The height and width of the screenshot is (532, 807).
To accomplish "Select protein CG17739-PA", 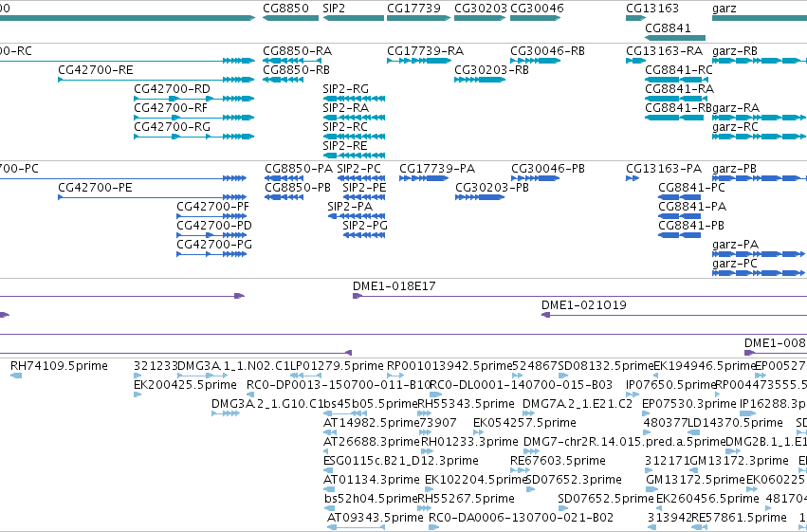I will (424, 178).
